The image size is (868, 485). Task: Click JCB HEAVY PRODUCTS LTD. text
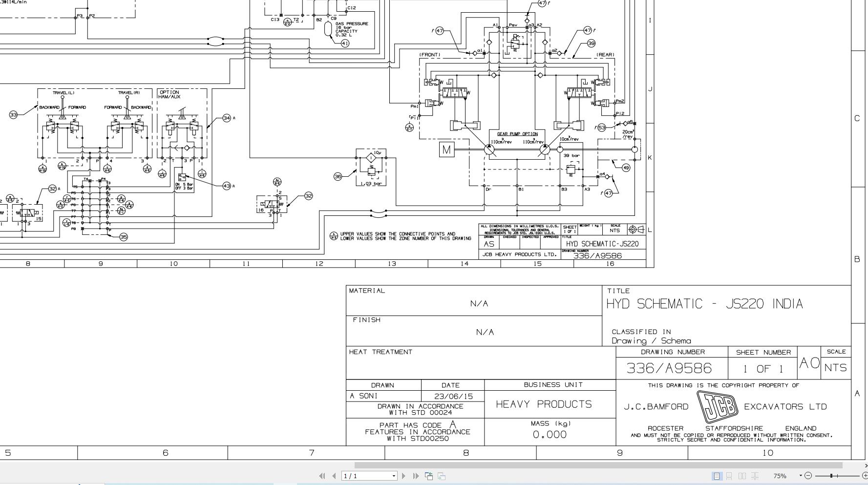click(519, 254)
